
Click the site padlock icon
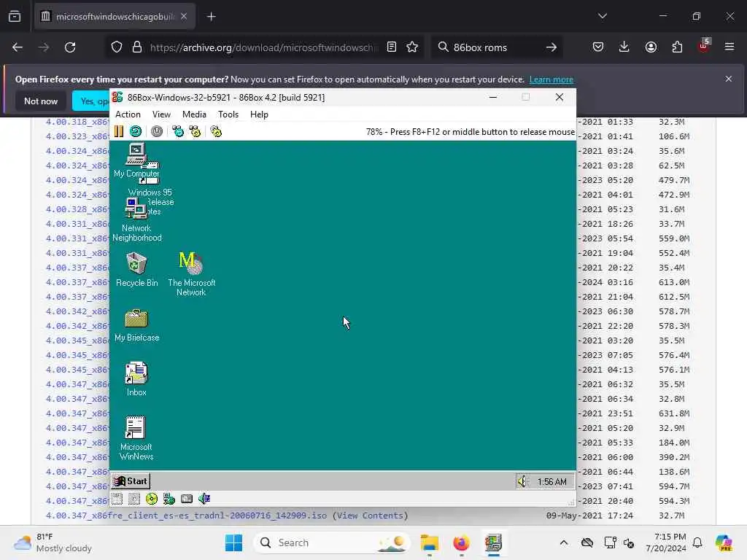pos(137,47)
